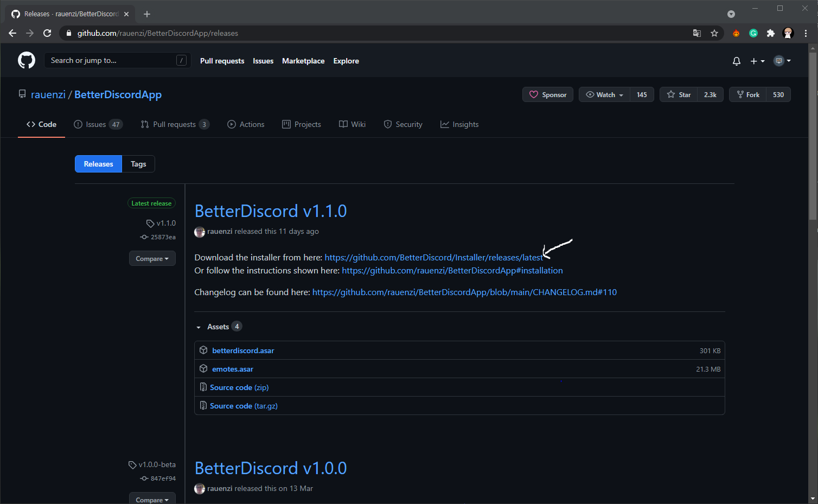Switch to the Projects tab
This screenshot has width=818, height=504.
302,124
